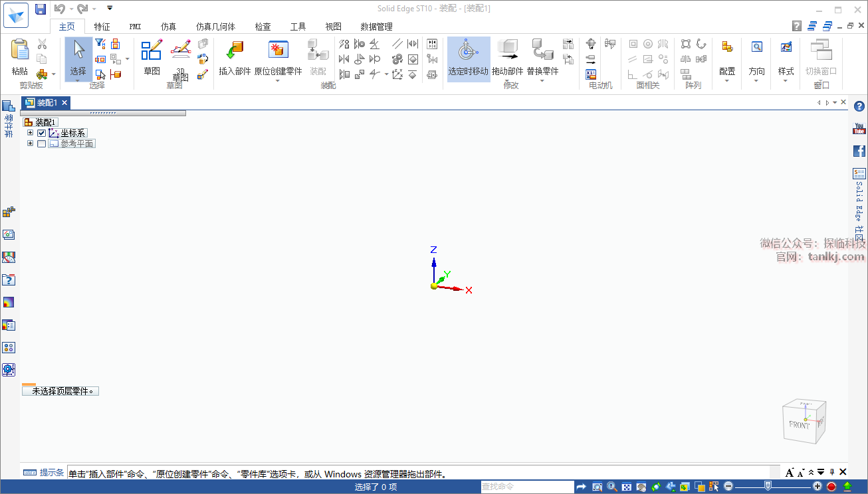This screenshot has height=494, width=868.
Task: Click the 草图 (Sketch) icon
Action: tap(152, 50)
